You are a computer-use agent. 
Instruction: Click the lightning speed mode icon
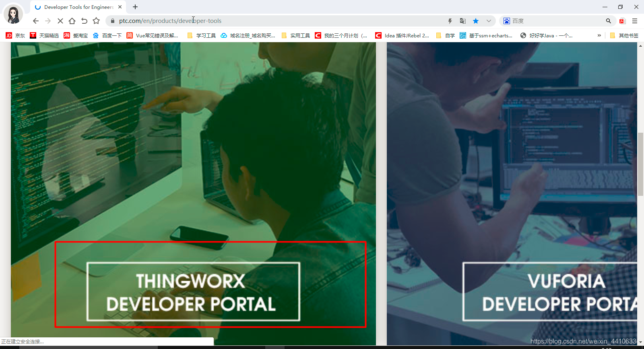click(450, 21)
